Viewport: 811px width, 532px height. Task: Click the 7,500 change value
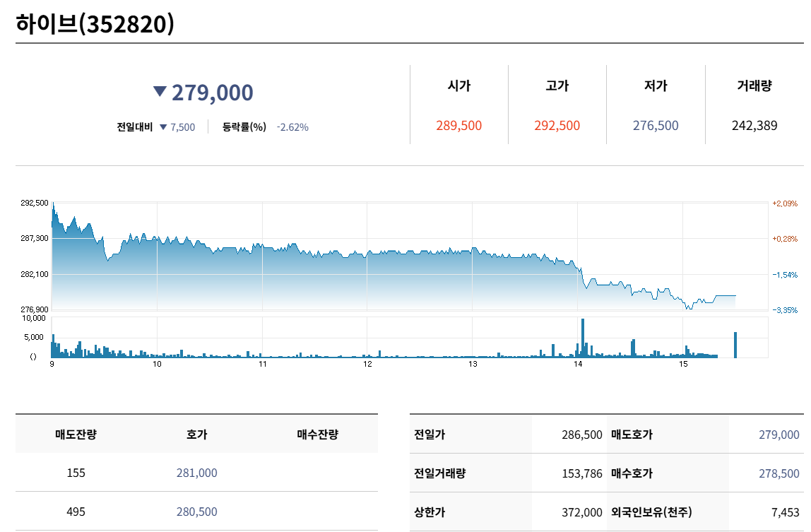tap(182, 127)
